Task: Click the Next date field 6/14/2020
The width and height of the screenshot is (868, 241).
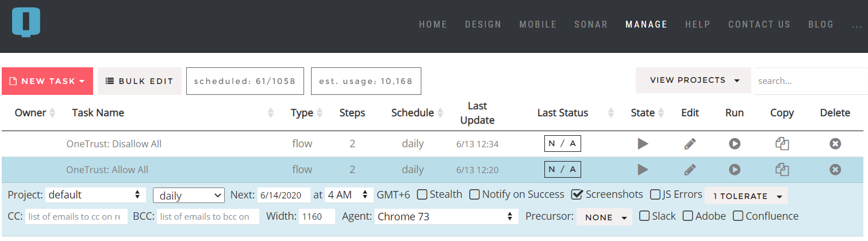Action: (x=284, y=195)
